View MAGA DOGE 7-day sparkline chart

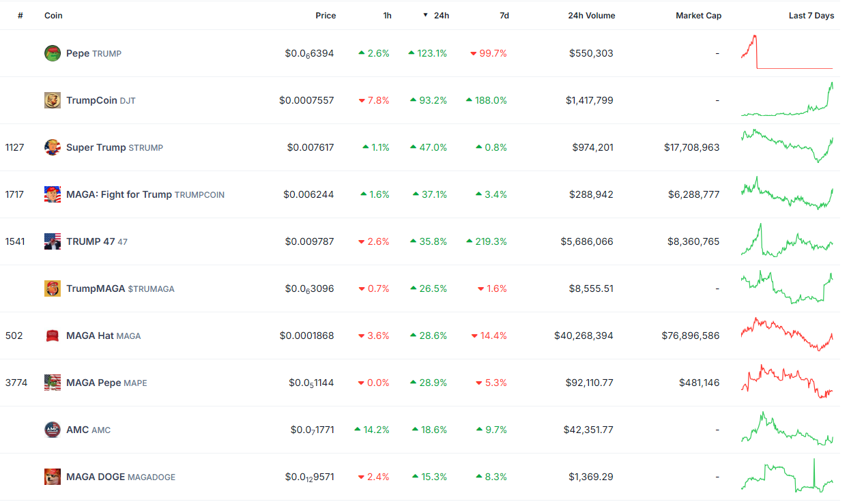(787, 475)
